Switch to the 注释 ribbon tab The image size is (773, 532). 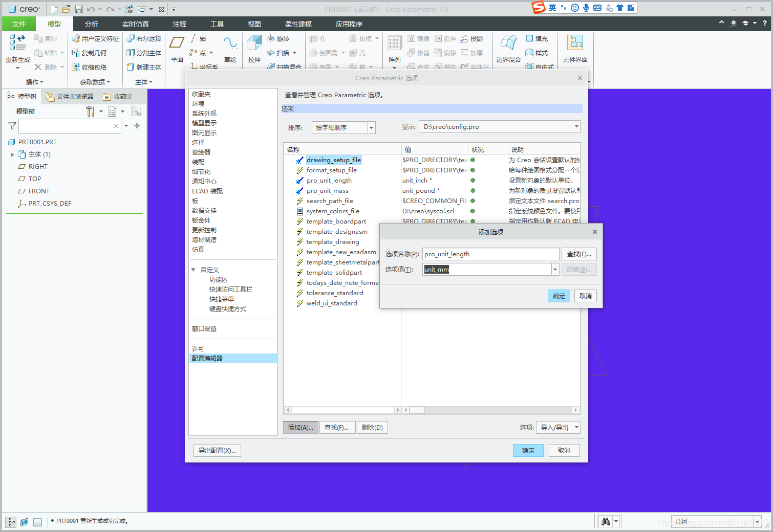180,24
